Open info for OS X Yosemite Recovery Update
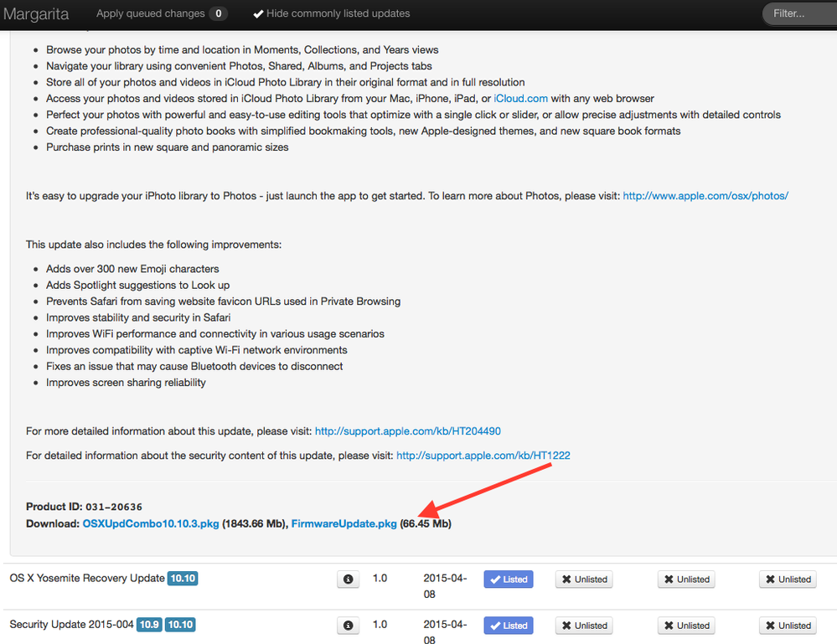The height and width of the screenshot is (644, 837). point(348,579)
